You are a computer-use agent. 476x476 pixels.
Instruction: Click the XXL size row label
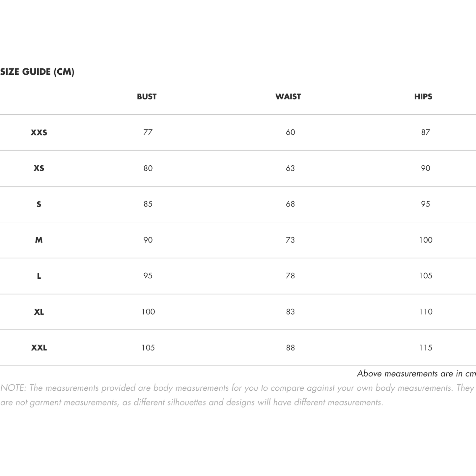tap(39, 348)
